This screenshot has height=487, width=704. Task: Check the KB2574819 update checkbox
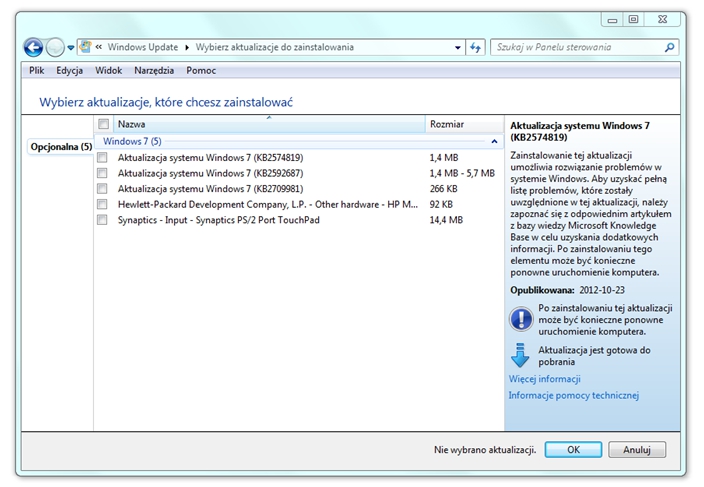coord(102,158)
